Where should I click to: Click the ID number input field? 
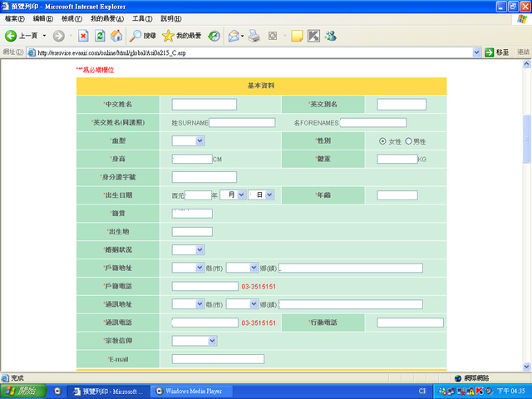tap(204, 177)
